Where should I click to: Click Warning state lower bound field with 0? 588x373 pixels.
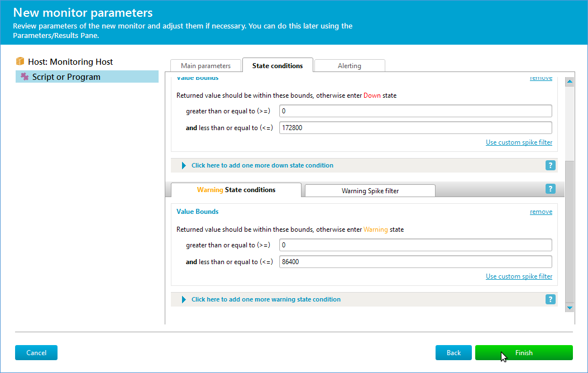tap(415, 245)
